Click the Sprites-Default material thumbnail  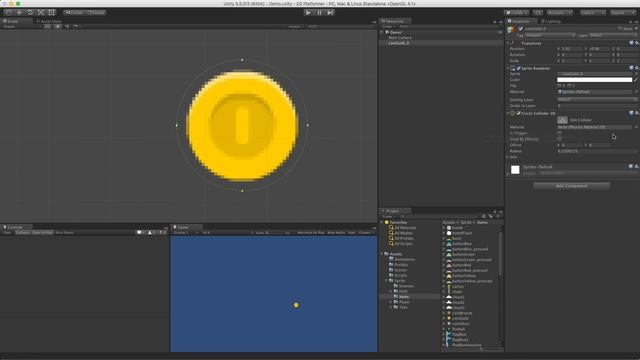[515, 170]
